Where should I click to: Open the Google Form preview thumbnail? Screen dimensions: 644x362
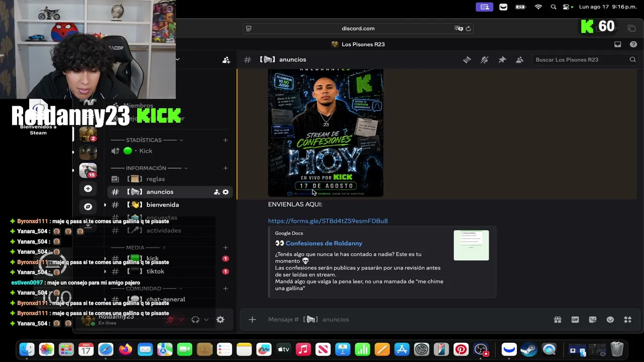click(x=471, y=245)
